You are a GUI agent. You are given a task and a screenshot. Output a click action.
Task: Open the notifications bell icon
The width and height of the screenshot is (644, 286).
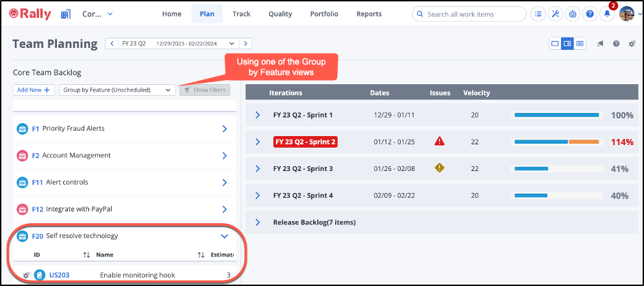(606, 14)
